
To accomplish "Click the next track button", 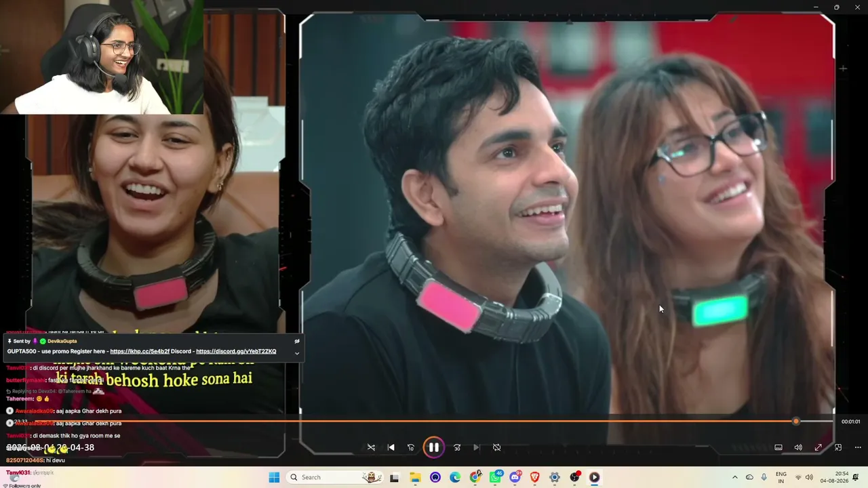I will [x=477, y=447].
